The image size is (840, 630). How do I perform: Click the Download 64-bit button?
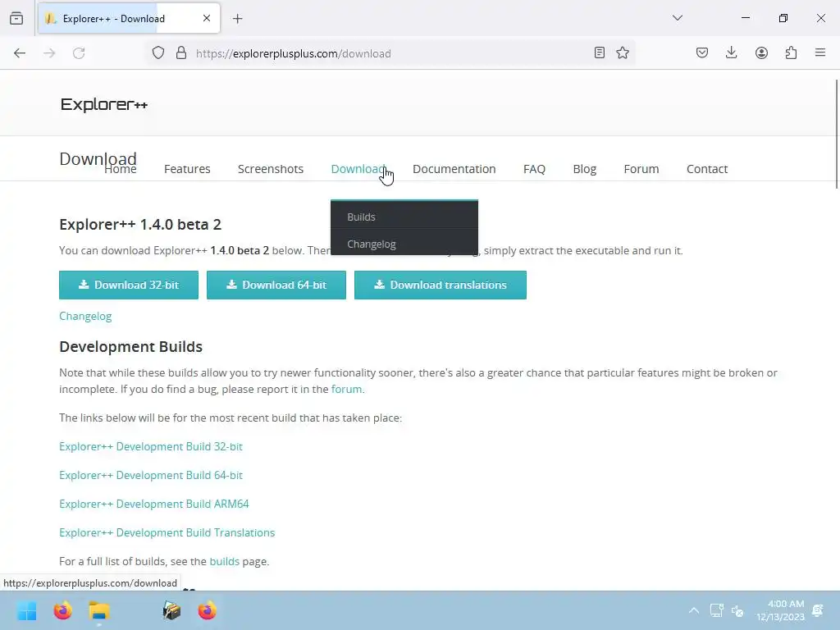pos(276,285)
